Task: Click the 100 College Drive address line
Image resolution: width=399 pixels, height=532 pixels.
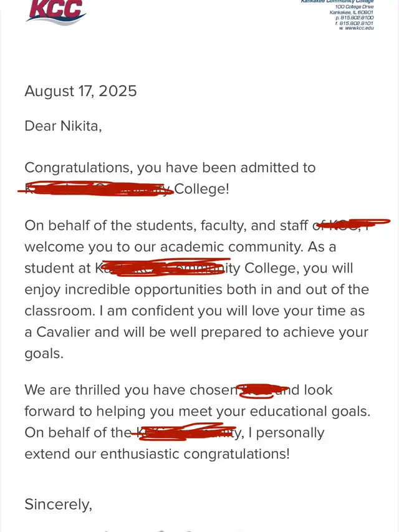Action: pos(354,7)
